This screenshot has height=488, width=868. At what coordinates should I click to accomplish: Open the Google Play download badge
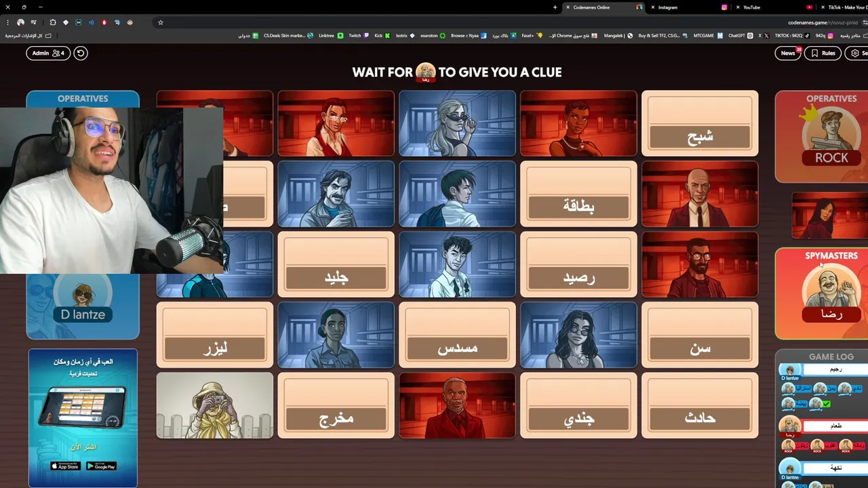tap(101, 466)
